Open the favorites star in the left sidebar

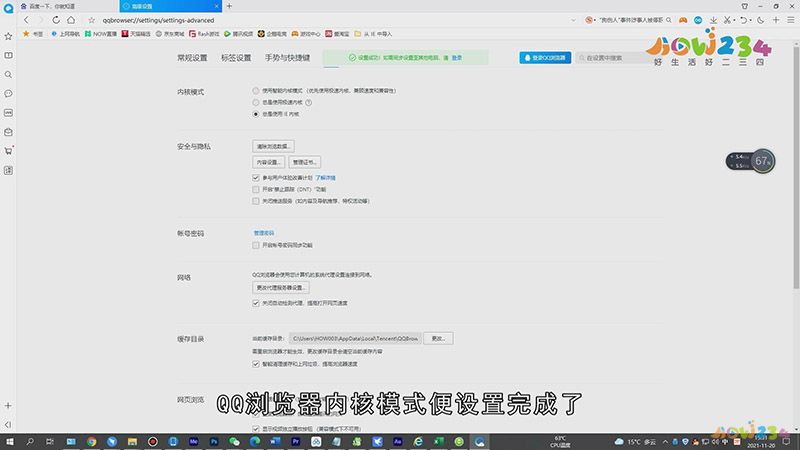pyautogui.click(x=8, y=36)
